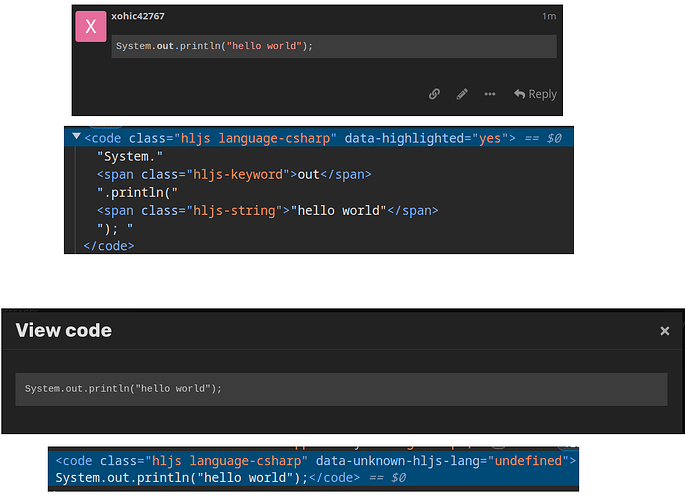The image size is (685, 500).
Task: Copy the message link via chain icon
Action: pos(434,94)
